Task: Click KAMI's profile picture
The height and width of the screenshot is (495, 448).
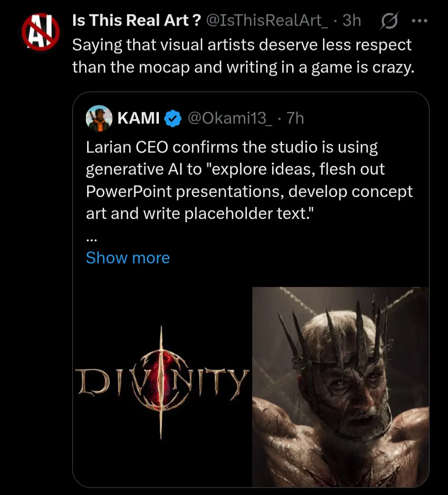Action: (99, 118)
